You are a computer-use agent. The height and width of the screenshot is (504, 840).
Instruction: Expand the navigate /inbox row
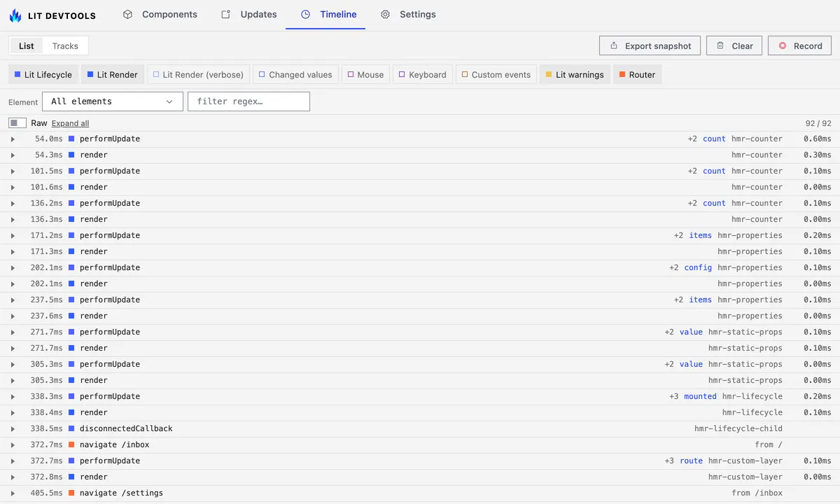(13, 444)
